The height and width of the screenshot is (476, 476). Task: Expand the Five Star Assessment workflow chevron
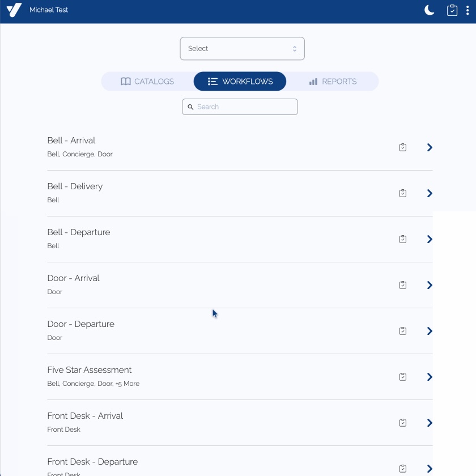(430, 376)
